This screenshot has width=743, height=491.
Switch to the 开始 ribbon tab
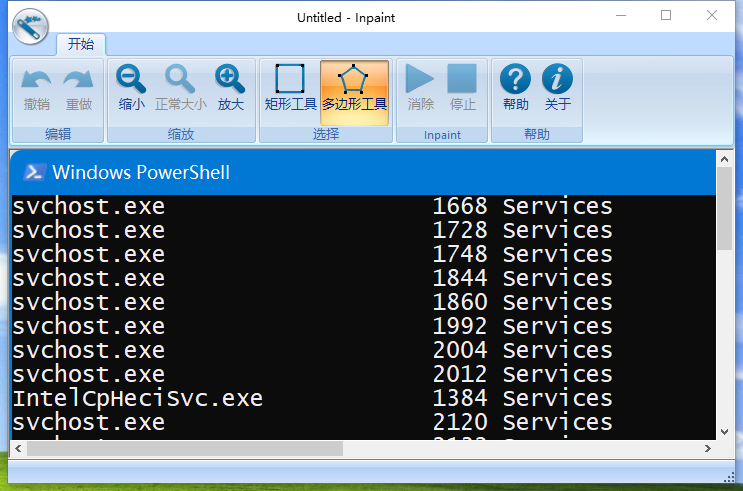pos(81,45)
